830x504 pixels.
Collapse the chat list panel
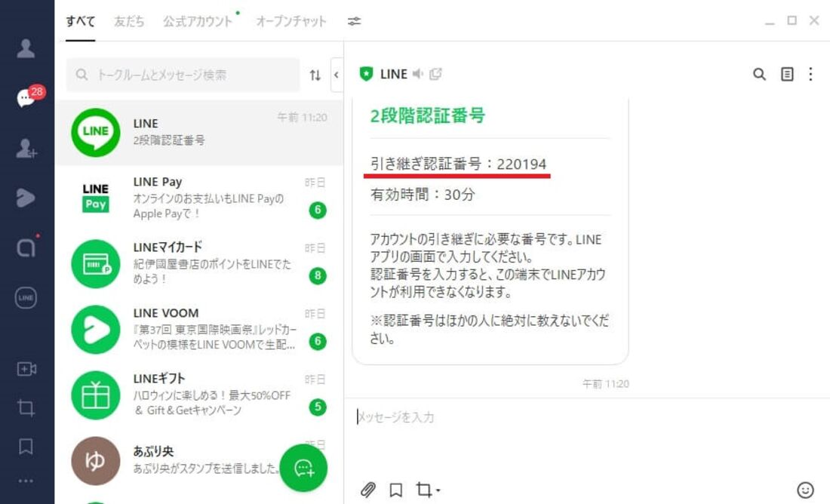(336, 75)
